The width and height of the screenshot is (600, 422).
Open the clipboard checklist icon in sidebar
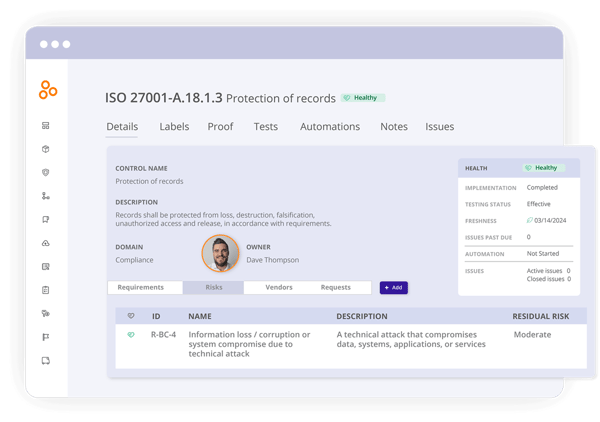click(46, 290)
